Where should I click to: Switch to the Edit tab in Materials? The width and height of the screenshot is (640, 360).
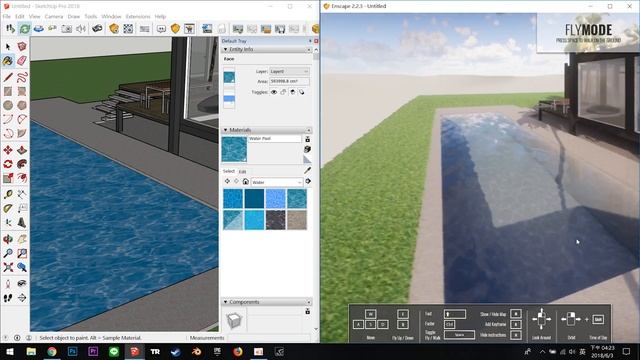coord(242,171)
